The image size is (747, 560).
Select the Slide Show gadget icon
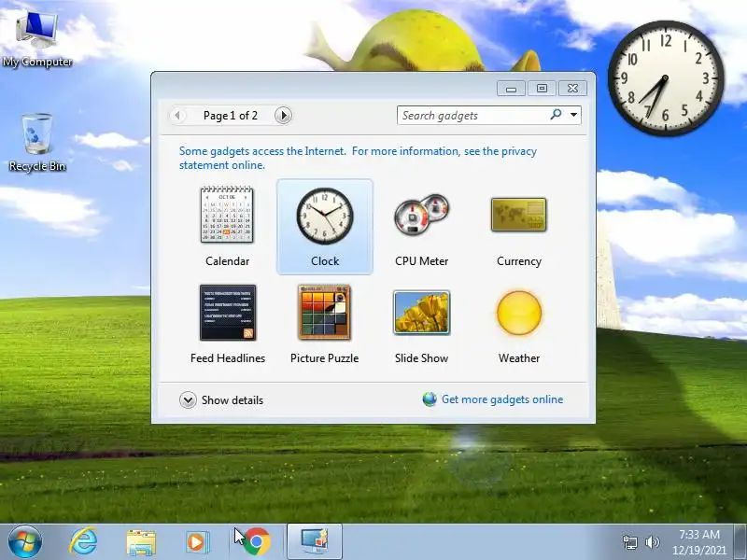[x=422, y=313]
